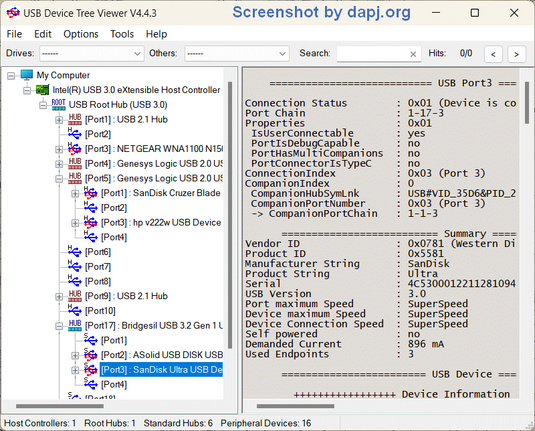Screen dimensions: 535x431
Task: Open the Edit menu
Action: click(43, 34)
